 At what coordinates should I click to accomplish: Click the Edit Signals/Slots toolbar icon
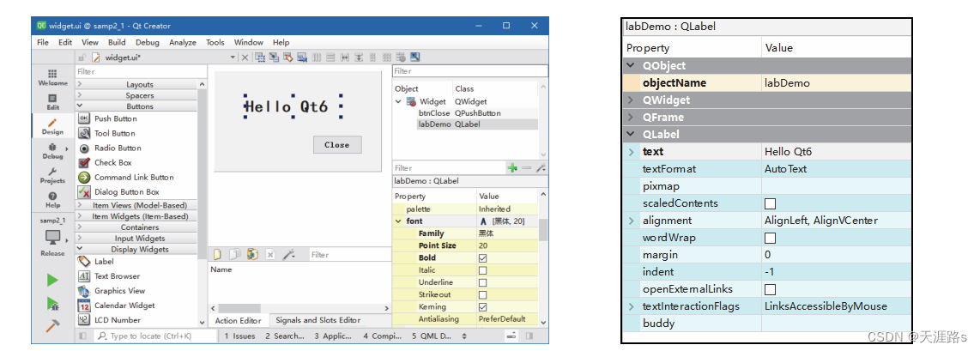pyautogui.click(x=274, y=57)
